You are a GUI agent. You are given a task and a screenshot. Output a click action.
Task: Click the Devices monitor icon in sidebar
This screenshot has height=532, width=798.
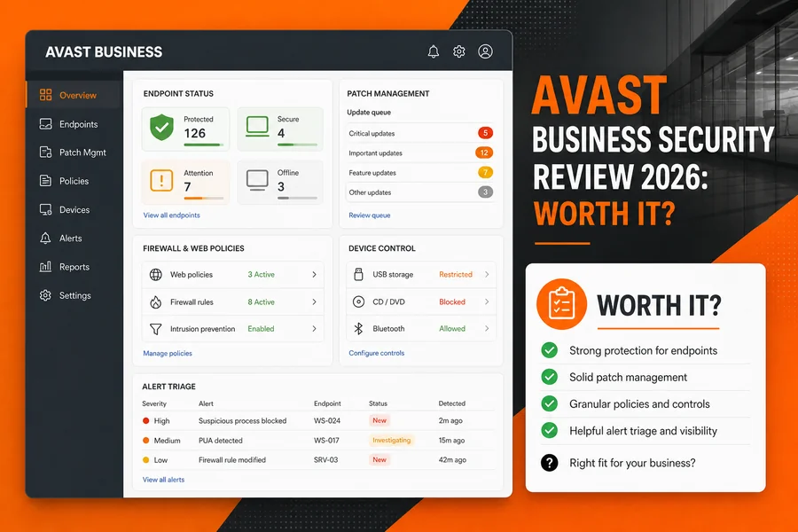46,209
